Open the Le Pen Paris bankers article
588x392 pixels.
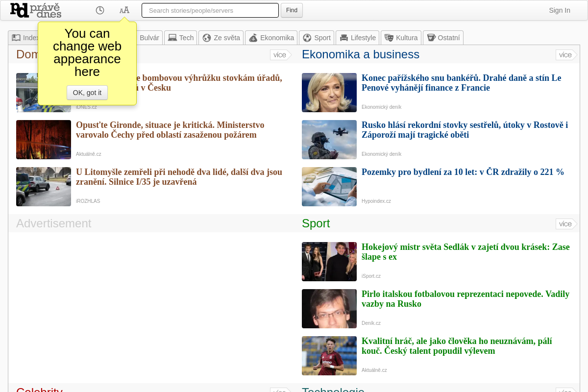click(462, 83)
